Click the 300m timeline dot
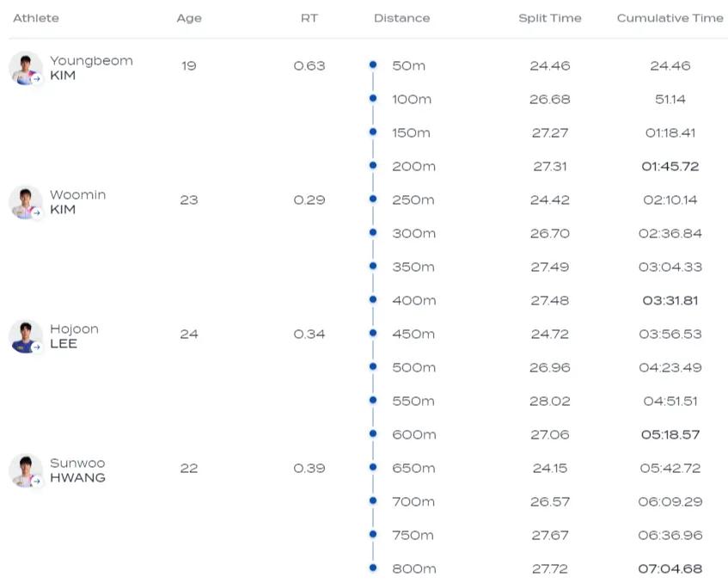 [x=373, y=232]
